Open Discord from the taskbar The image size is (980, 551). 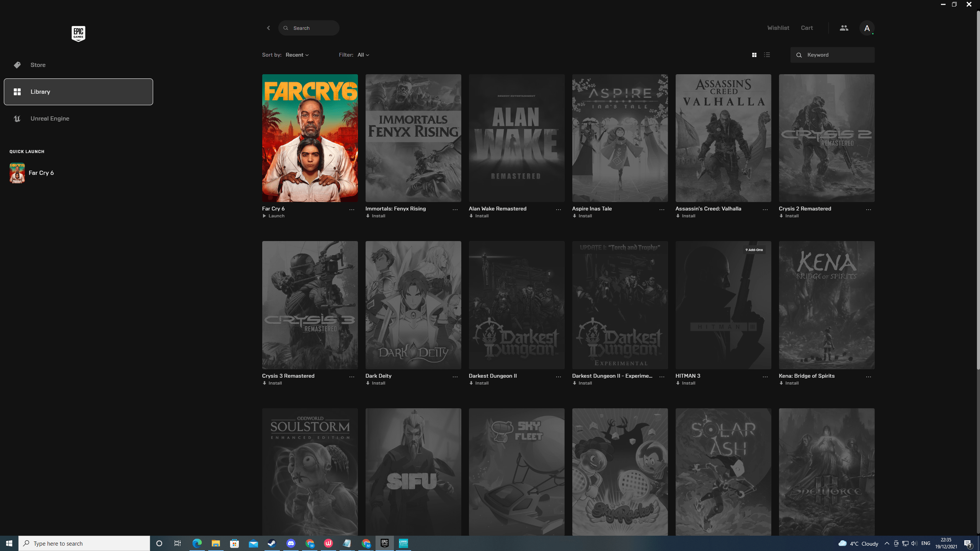tap(291, 543)
